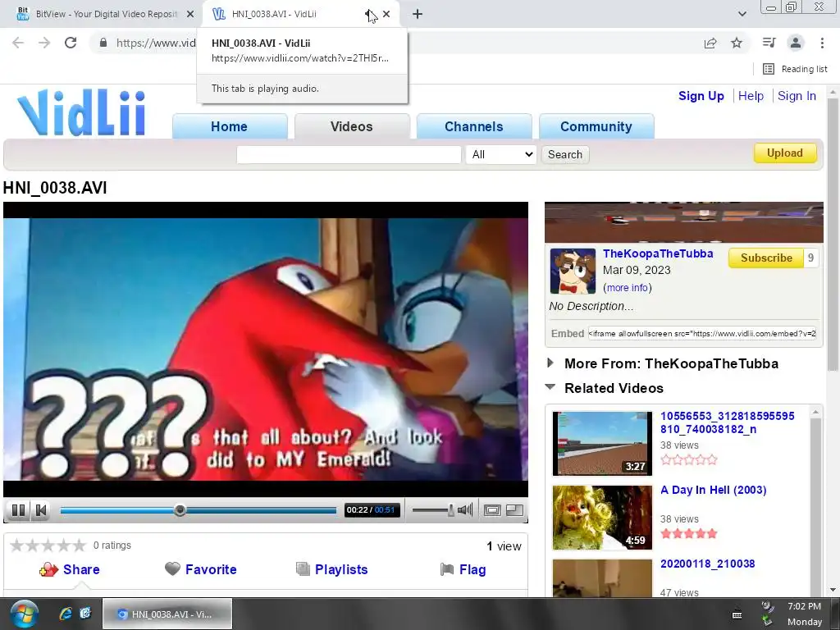Open the All search category dropdown
The image size is (840, 630).
point(501,154)
